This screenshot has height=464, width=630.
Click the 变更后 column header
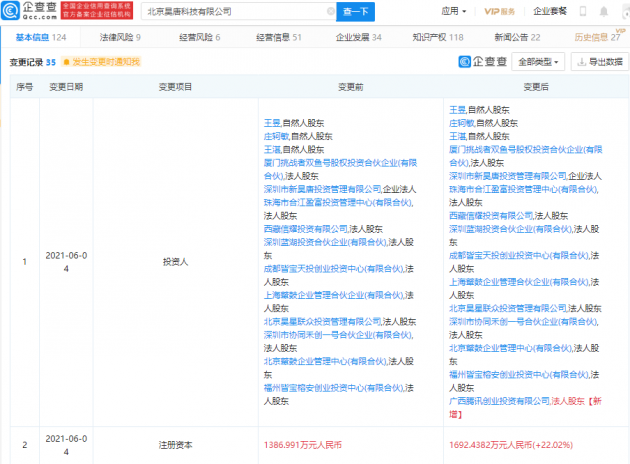536,87
